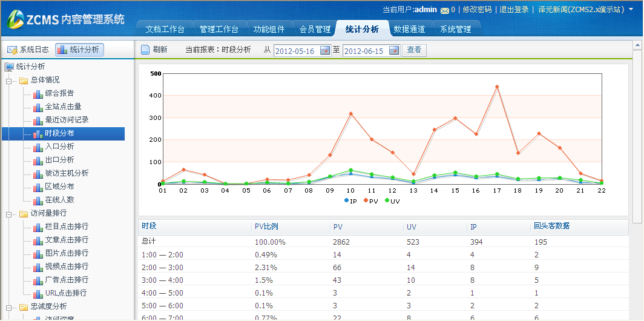This screenshot has height=321, width=644.
Task: Click the 退出登录 link
Action: pos(514,10)
